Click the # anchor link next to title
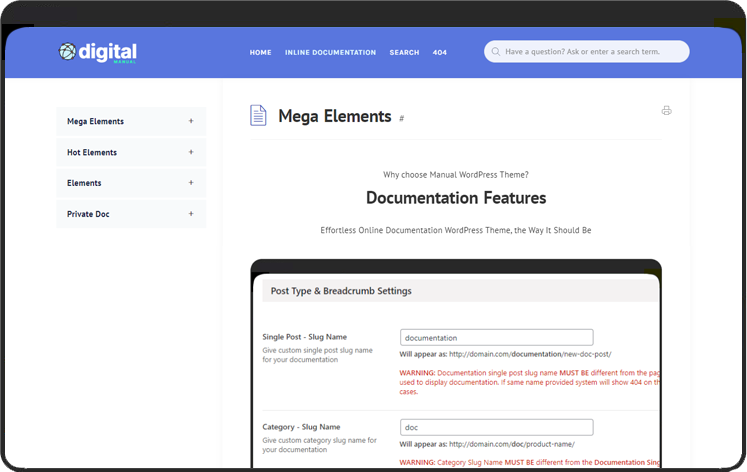The height and width of the screenshot is (472, 747). (x=401, y=119)
